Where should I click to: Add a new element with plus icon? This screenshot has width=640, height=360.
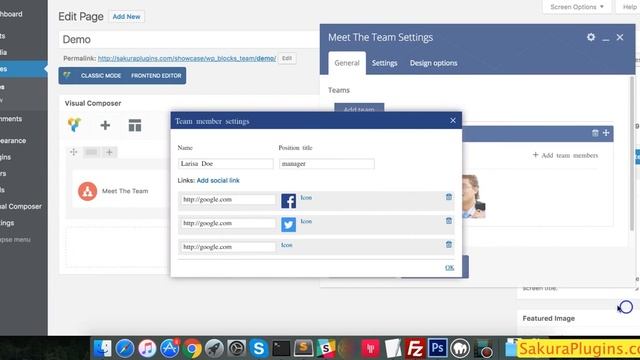[x=105, y=125]
